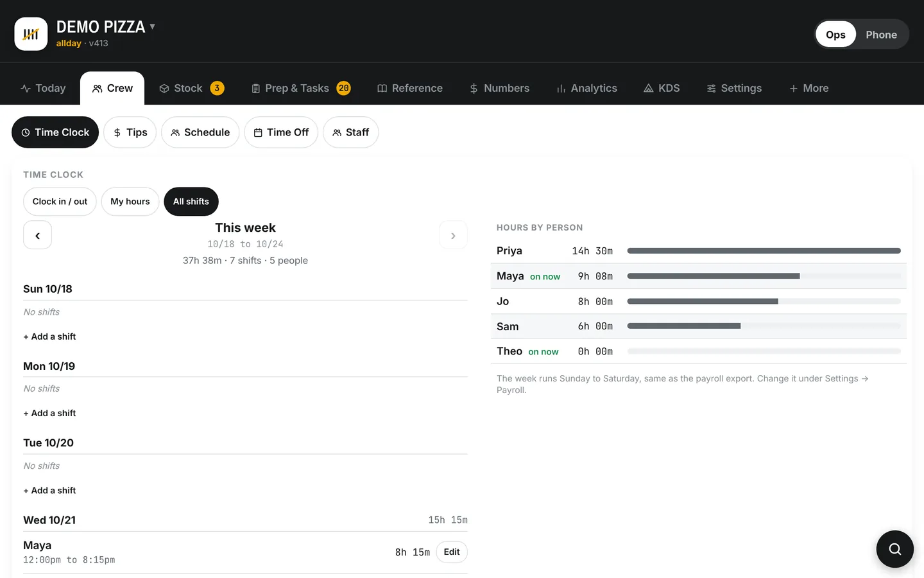Viewport: 924px width, 578px height.
Task: Select the Crew tab
Action: 112,88
